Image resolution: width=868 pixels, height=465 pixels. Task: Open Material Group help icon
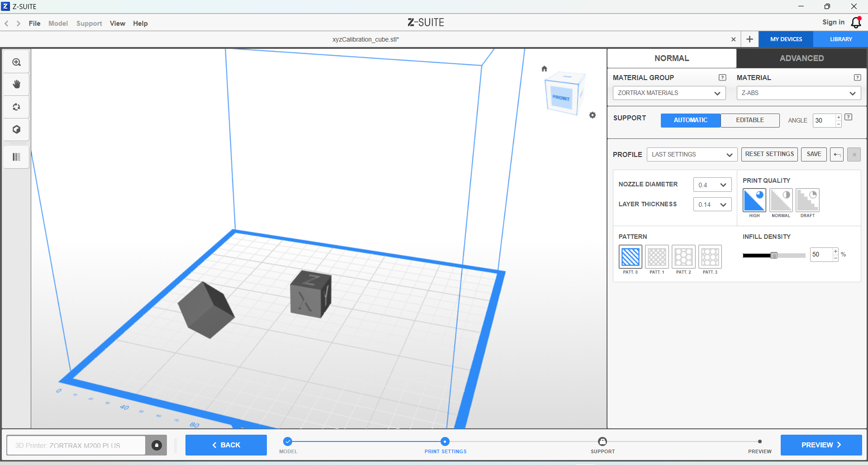722,77
